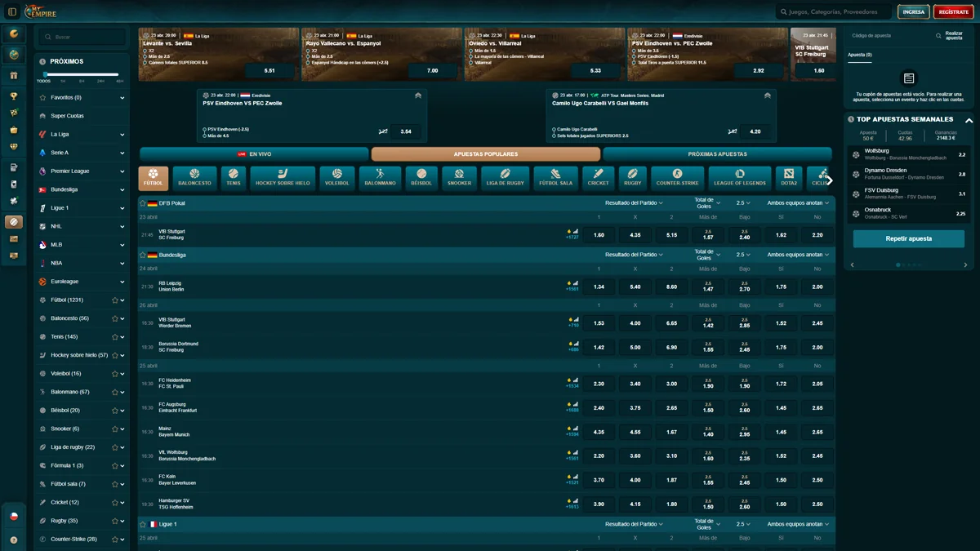Click the Repetir apuesta button
Image resolution: width=980 pixels, height=551 pixels.
tap(908, 239)
